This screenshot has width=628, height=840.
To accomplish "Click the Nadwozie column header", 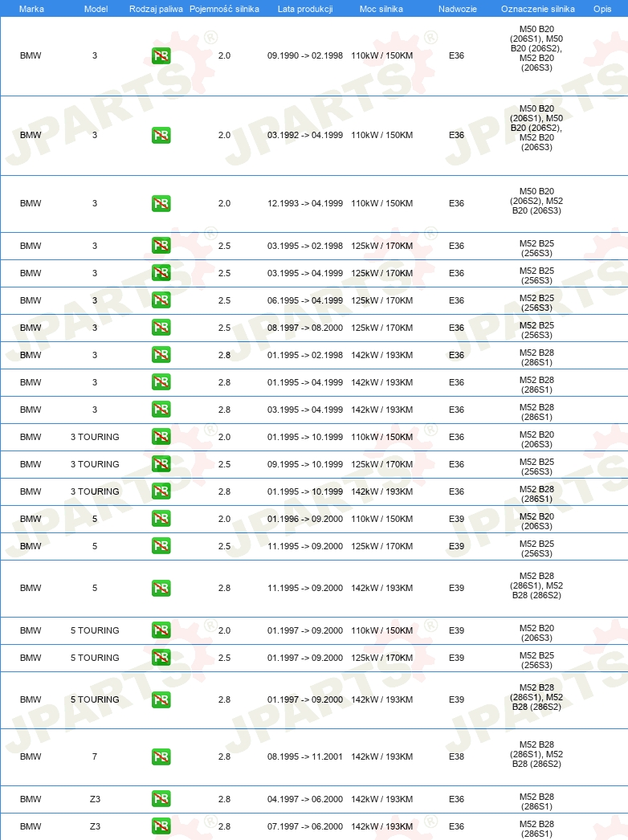I will (x=458, y=9).
